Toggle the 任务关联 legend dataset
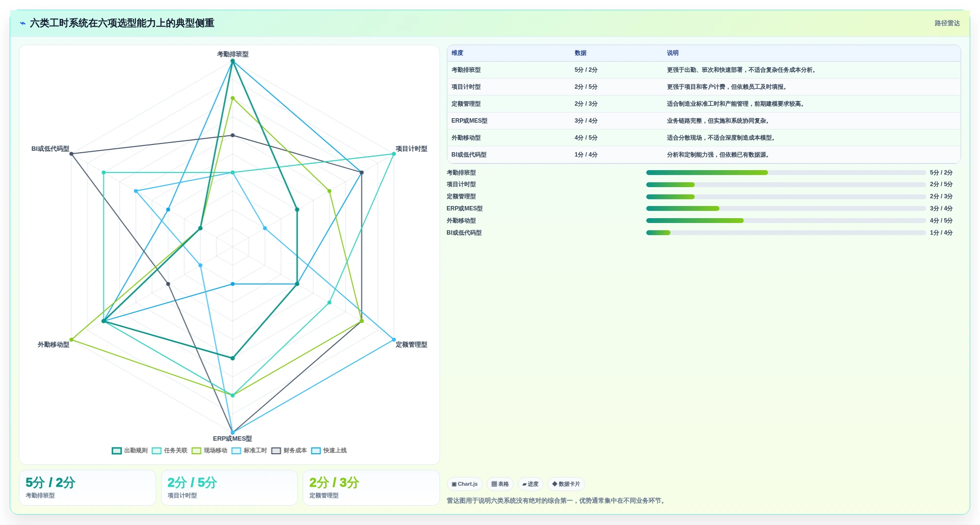Screen dimensions: 980x525 pyautogui.click(x=169, y=451)
